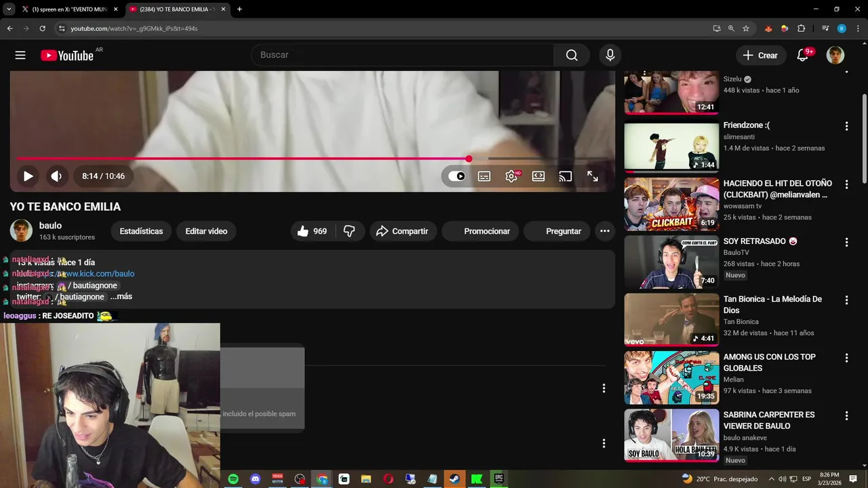Viewport: 868px width, 488px height.
Task: Open comment options beside spam notice
Action: point(604,388)
